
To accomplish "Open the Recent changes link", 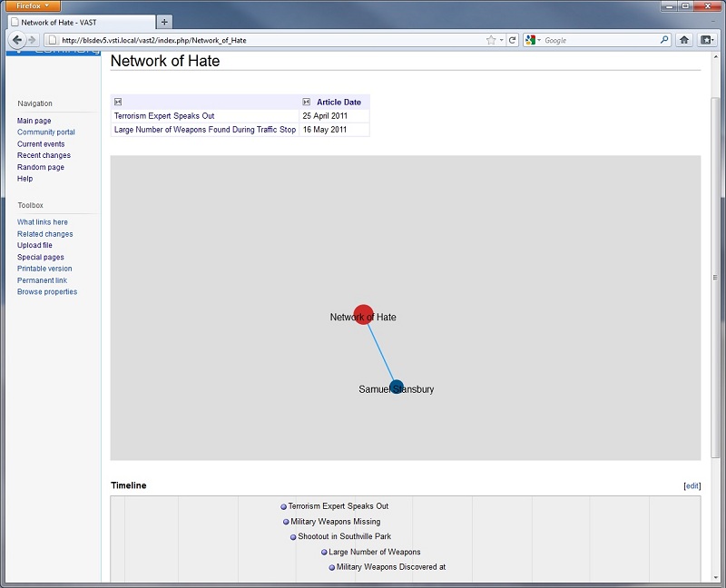I will (44, 155).
